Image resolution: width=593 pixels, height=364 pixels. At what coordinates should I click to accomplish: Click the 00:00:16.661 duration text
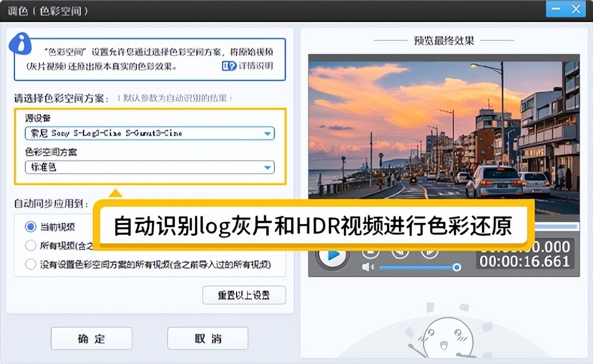point(525,262)
